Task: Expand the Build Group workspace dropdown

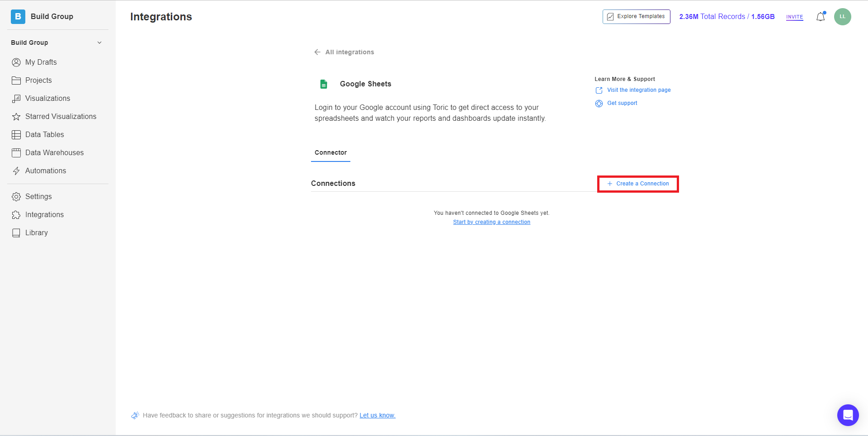Action: coord(99,43)
